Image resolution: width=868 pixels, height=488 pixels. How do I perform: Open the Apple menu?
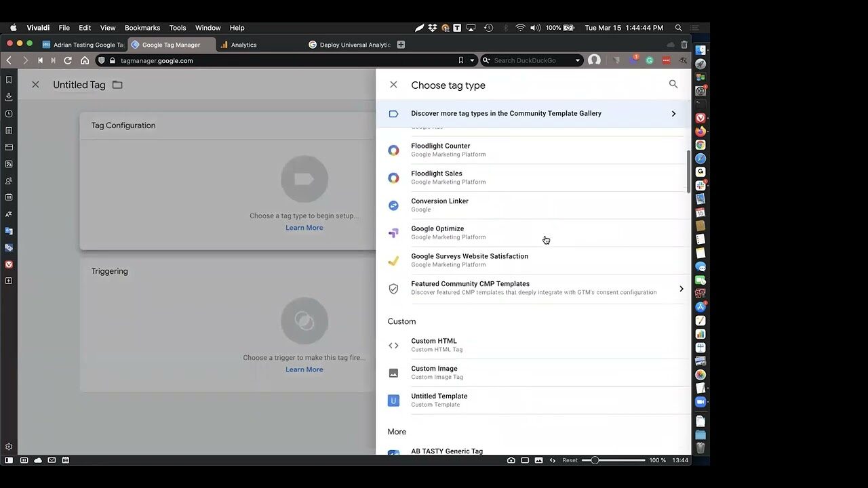(13, 28)
